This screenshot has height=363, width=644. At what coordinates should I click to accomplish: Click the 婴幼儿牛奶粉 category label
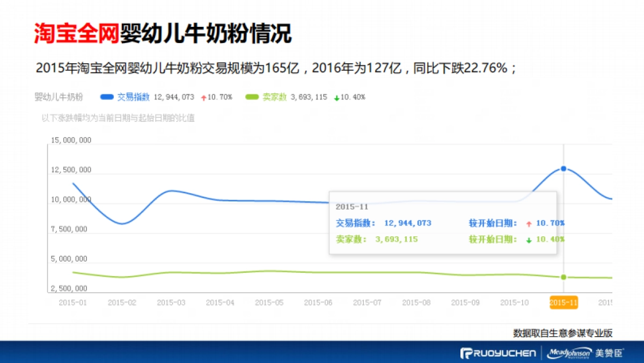pos(58,97)
